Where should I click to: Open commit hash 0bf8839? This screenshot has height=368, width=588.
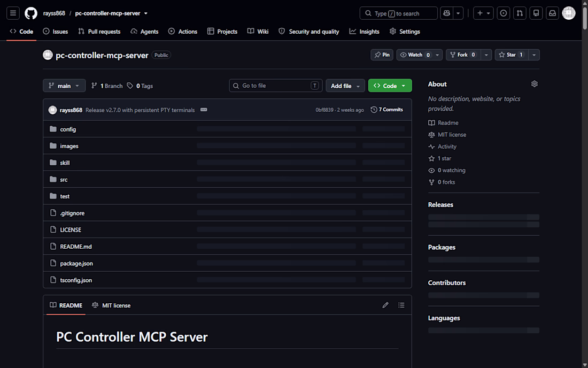pos(324,110)
